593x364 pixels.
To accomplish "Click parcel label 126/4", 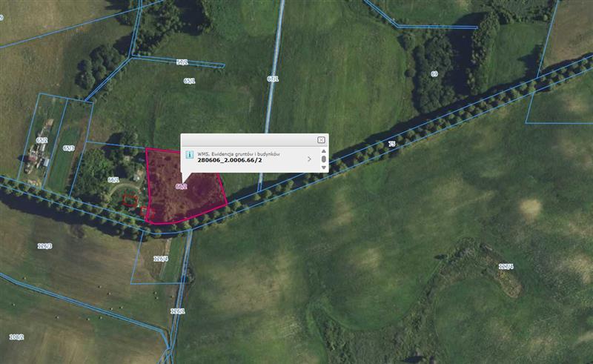I will 160,259.
